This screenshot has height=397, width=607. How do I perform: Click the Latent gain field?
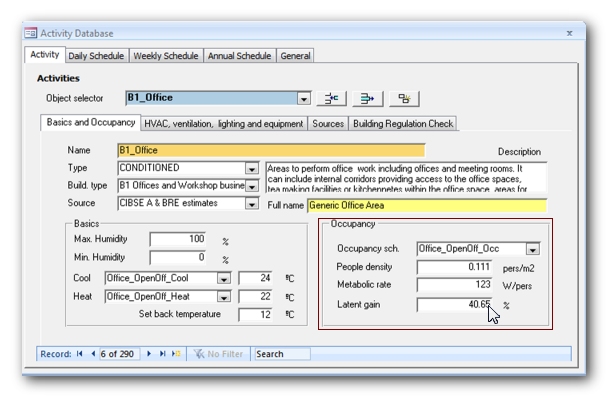(454, 305)
